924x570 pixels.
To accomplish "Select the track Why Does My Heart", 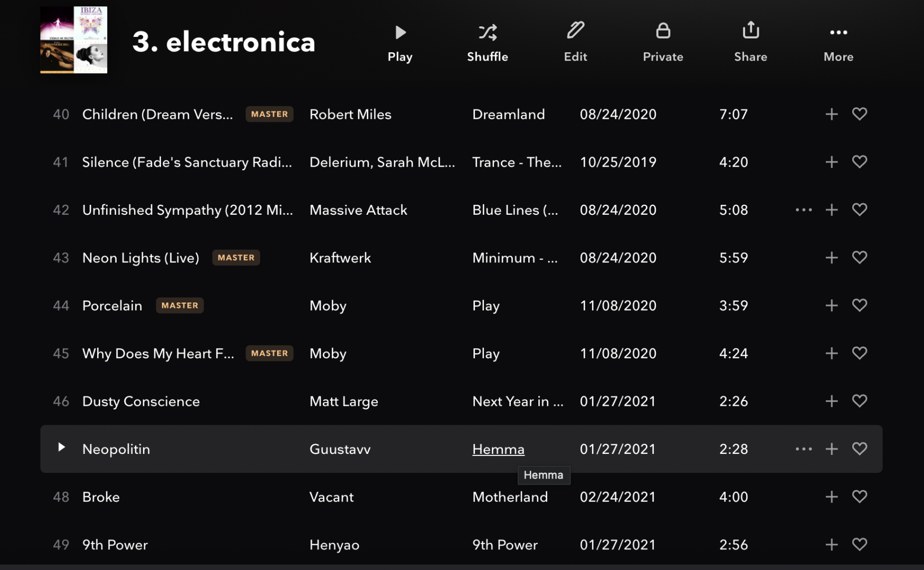I will coord(158,354).
